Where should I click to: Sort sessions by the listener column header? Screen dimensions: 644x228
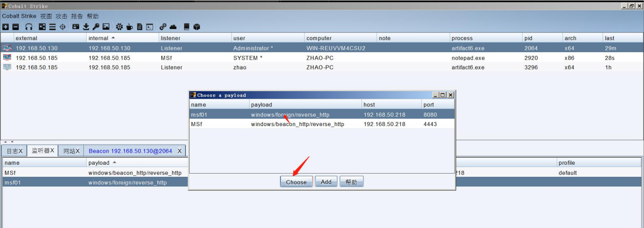195,38
